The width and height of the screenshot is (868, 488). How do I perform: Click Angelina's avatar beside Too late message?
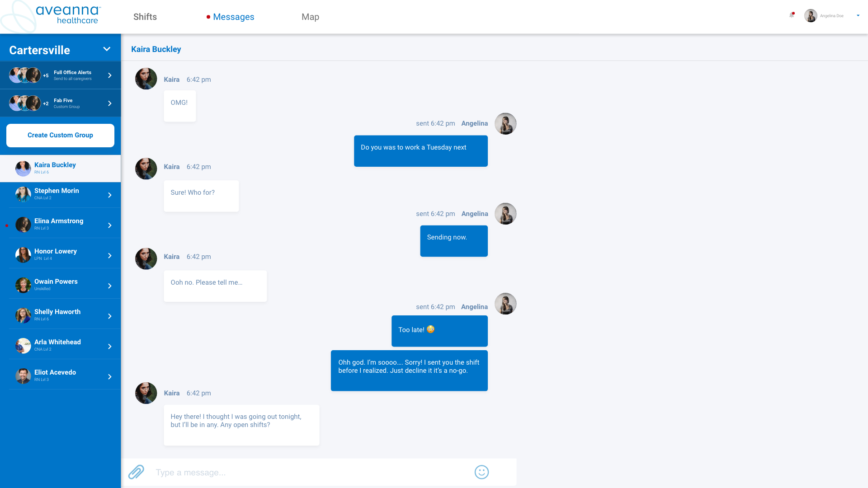505,304
